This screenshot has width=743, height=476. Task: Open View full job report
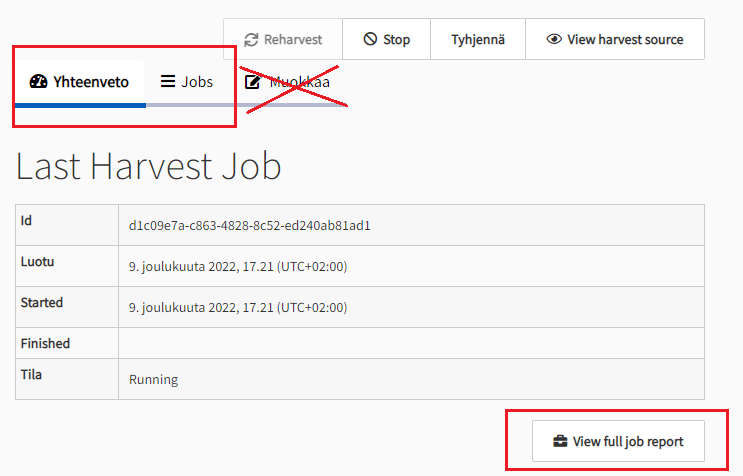617,441
